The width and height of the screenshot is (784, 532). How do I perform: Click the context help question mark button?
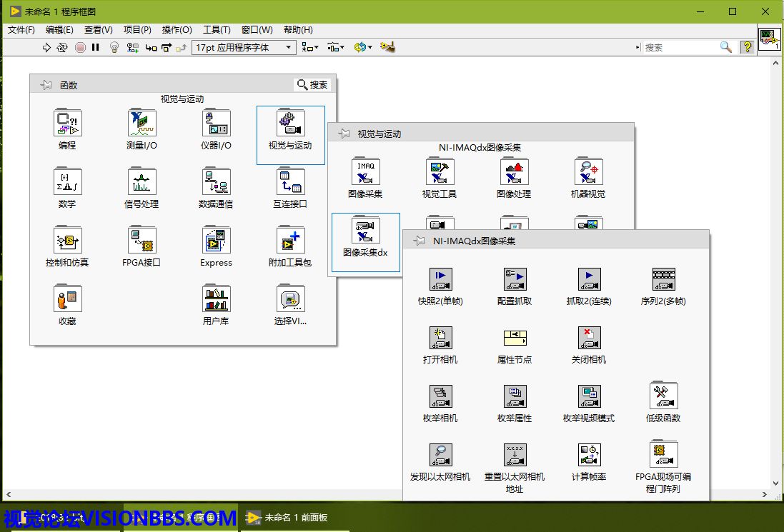tap(747, 47)
